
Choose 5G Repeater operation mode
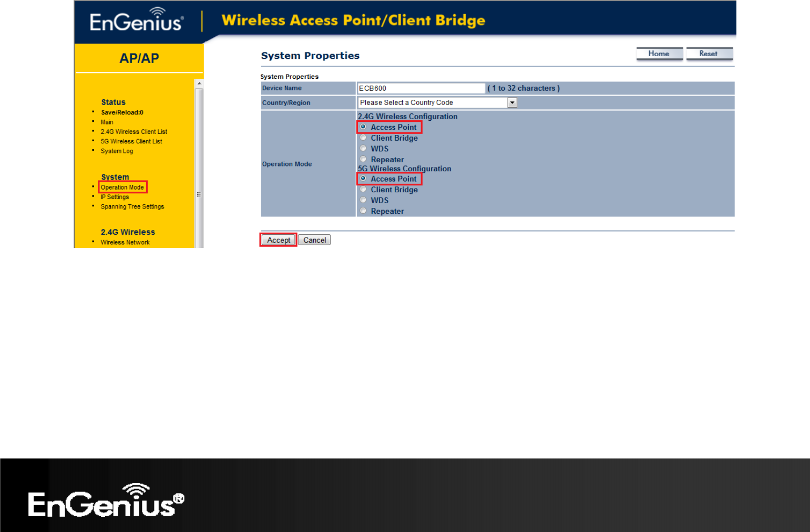363,211
